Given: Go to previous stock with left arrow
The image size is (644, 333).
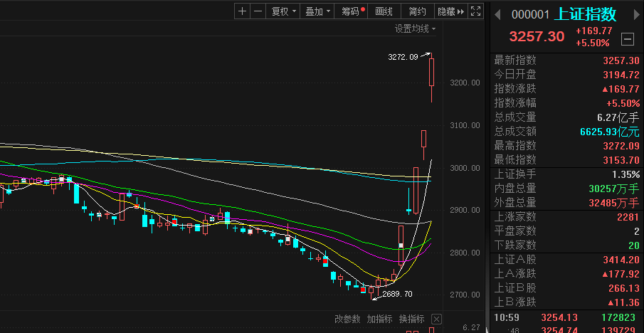Looking at the screenshot, I should 498,15.
